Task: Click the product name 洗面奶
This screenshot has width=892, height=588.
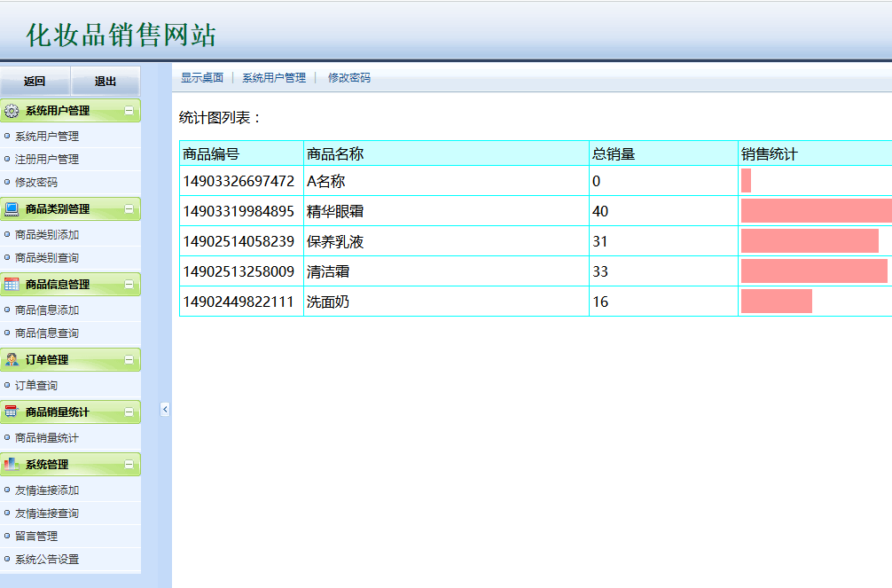Action: pyautogui.click(x=328, y=302)
